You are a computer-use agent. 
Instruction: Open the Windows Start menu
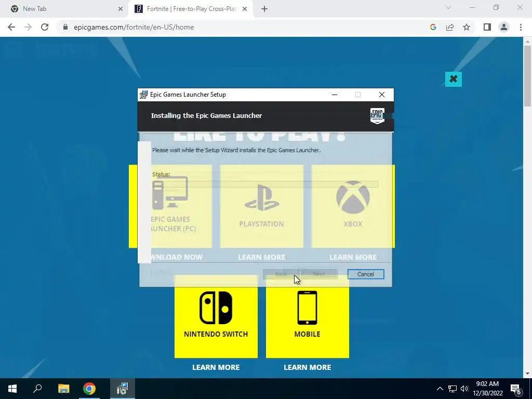12,389
